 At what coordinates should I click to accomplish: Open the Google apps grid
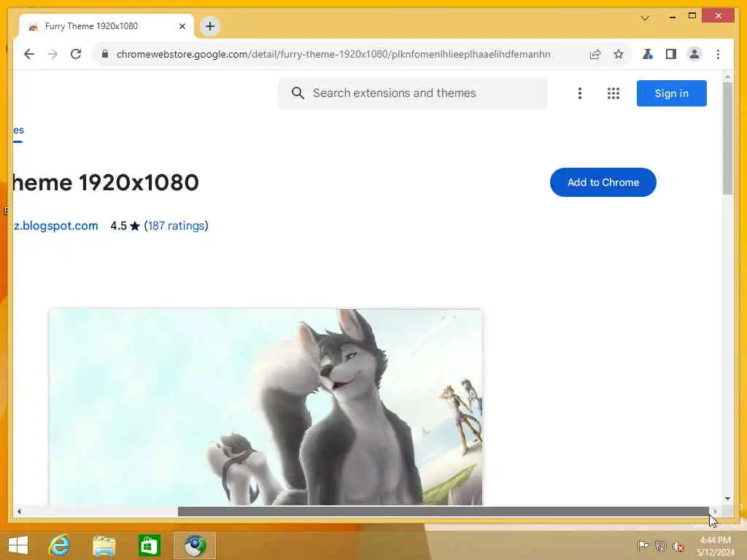(613, 93)
